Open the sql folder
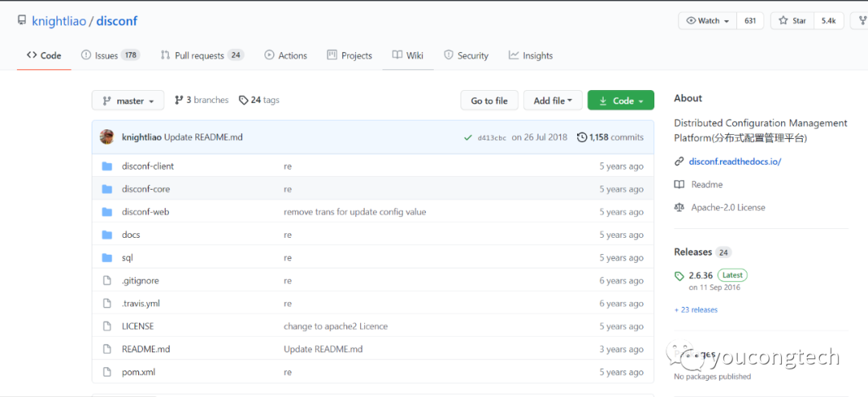The height and width of the screenshot is (397, 868). (x=127, y=257)
